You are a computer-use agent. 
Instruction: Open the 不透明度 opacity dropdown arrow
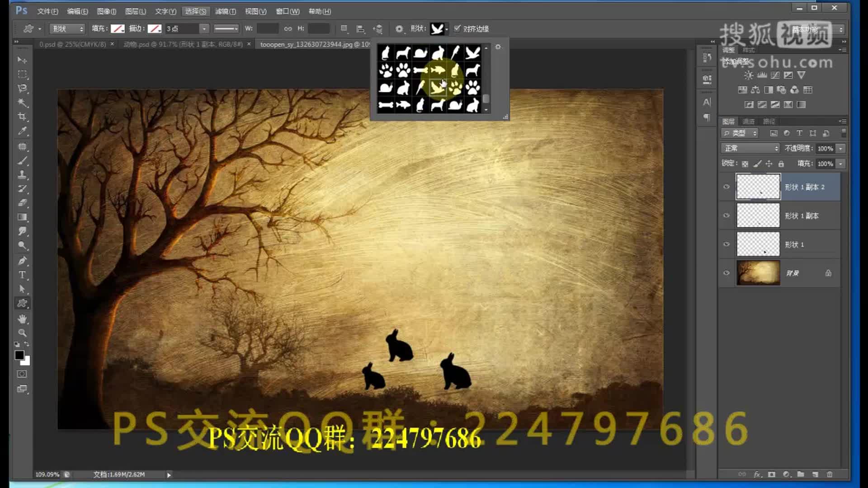[x=840, y=148]
